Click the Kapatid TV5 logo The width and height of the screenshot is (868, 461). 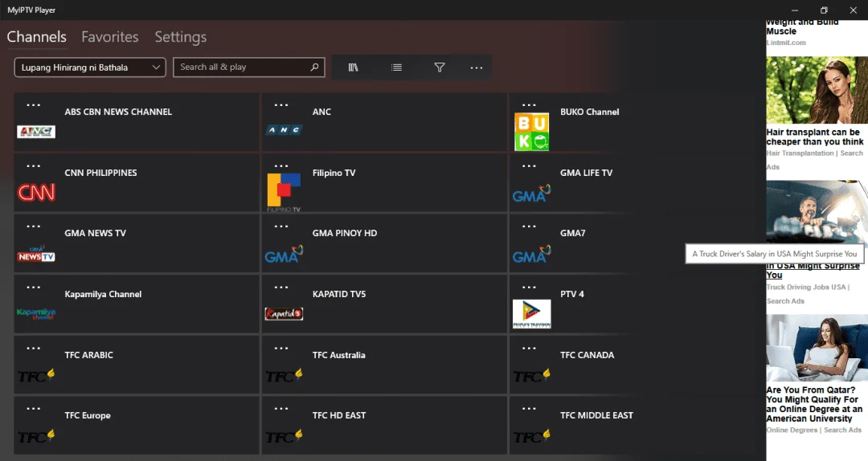coord(284,314)
